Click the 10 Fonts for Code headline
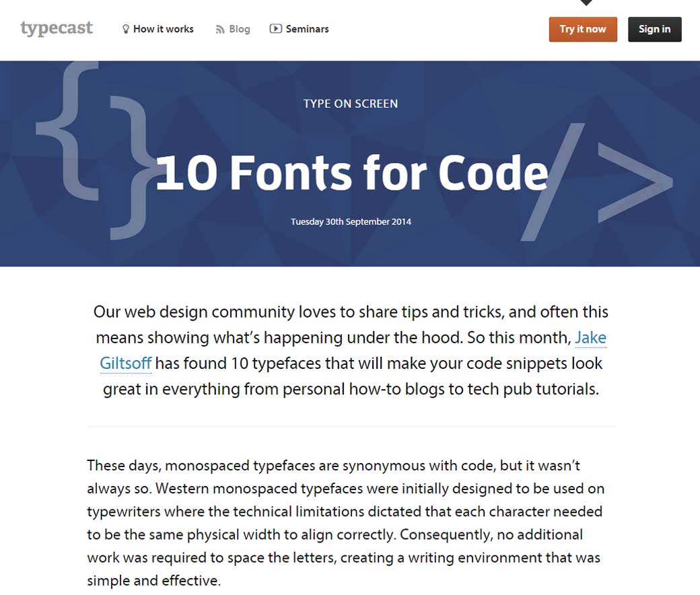 click(351, 173)
